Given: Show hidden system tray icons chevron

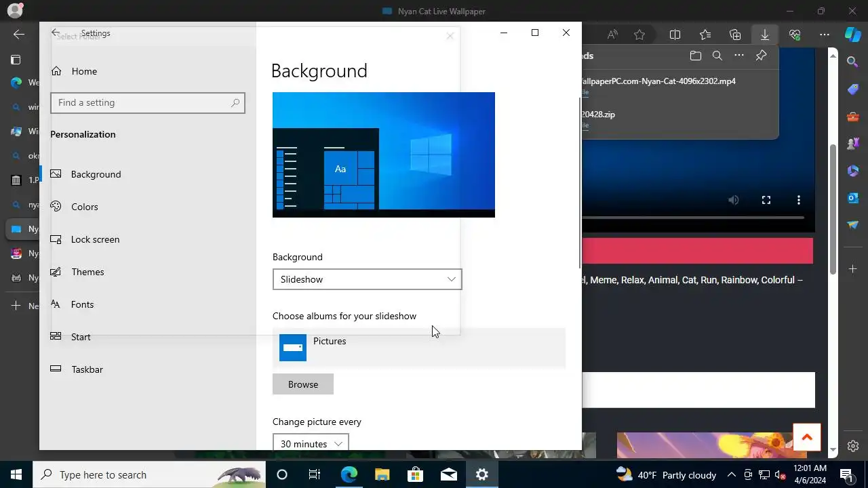Looking at the screenshot, I should coord(732,475).
